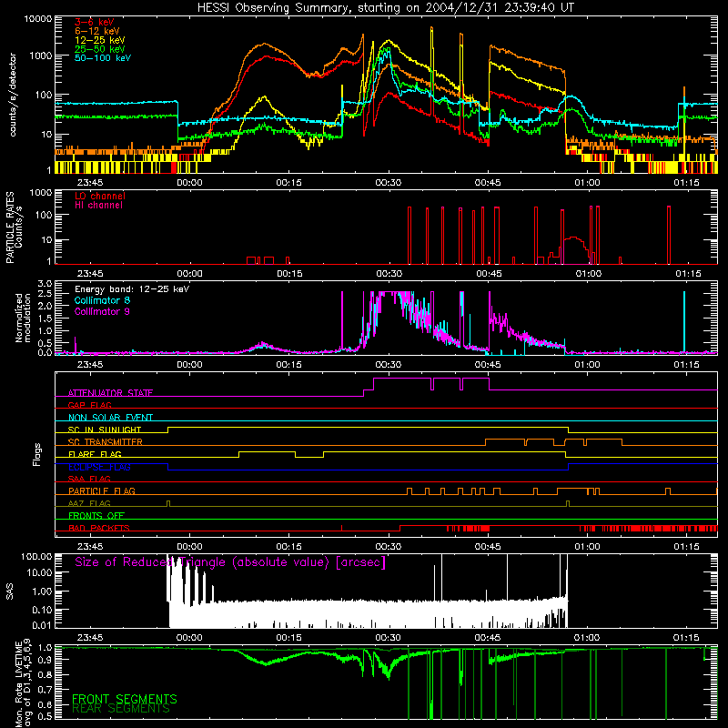
Task: Click the GAP FLAG label
Action: click(89, 405)
